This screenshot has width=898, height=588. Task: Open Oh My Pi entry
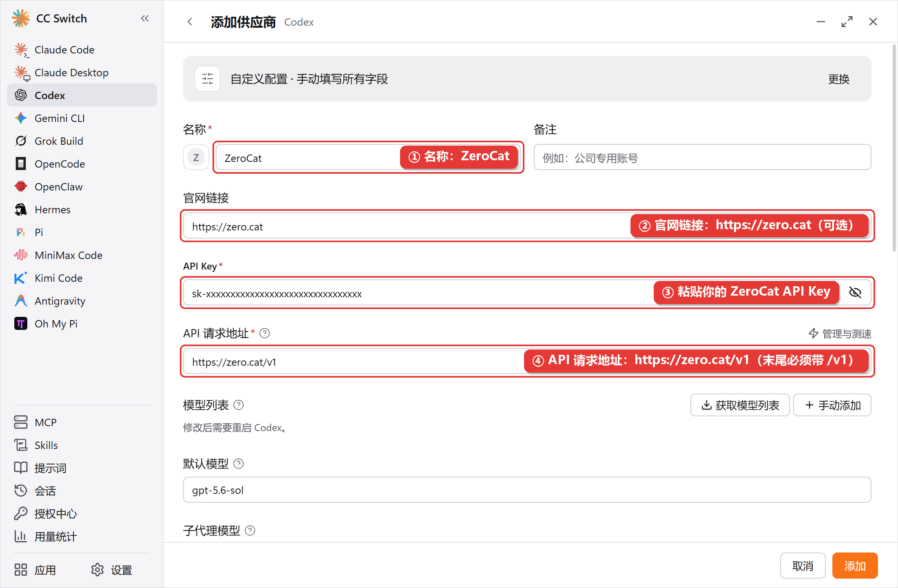tap(82, 324)
